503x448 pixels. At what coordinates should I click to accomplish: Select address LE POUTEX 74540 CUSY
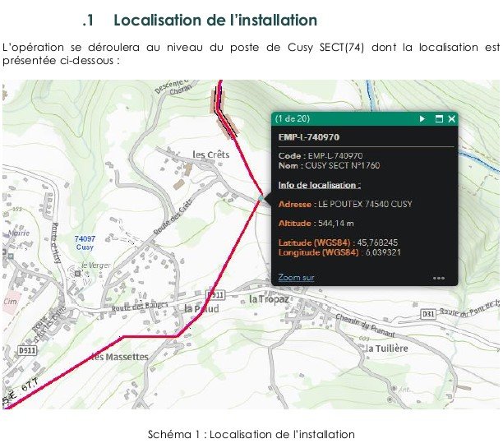[365, 204]
